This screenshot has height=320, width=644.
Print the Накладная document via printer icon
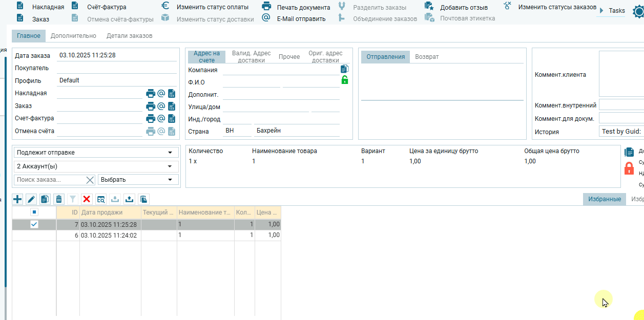tap(151, 93)
